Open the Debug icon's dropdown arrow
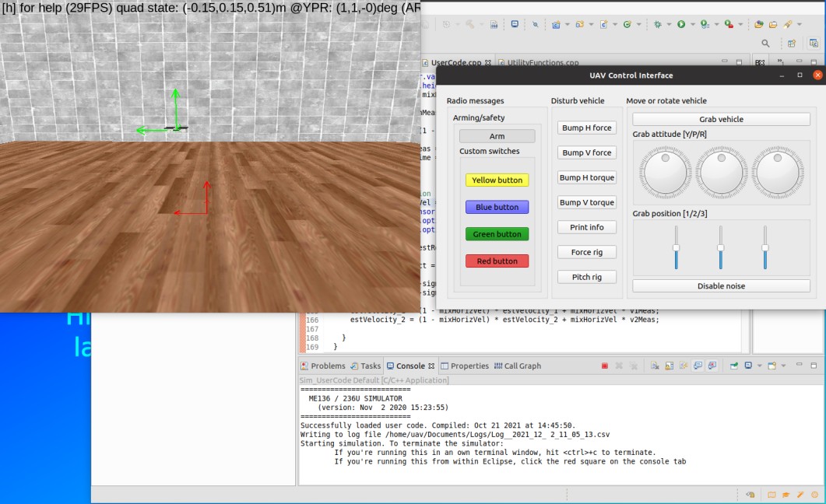Viewport: 826px width, 504px height. pos(668,24)
